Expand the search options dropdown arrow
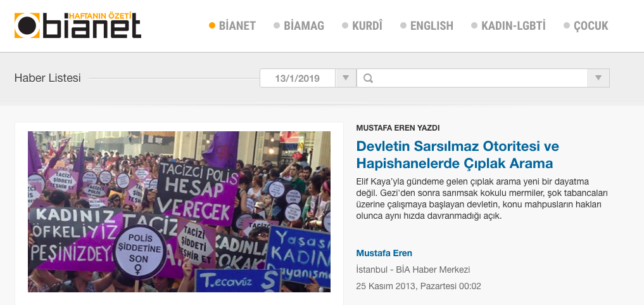The height and width of the screenshot is (305, 644). pyautogui.click(x=599, y=78)
